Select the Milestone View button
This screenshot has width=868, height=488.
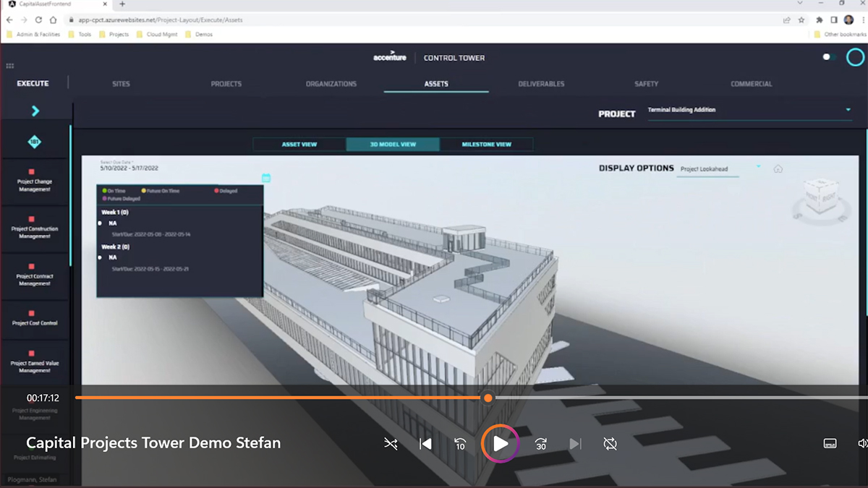point(486,145)
